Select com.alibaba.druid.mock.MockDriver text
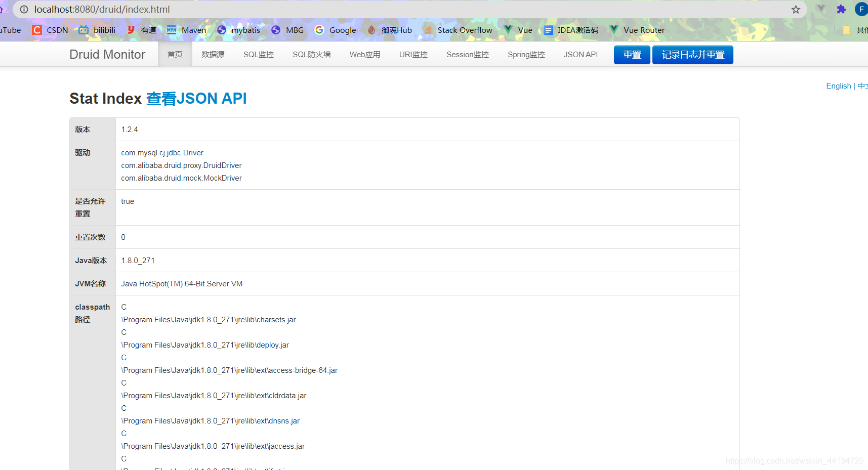This screenshot has height=470, width=868. pos(181,178)
